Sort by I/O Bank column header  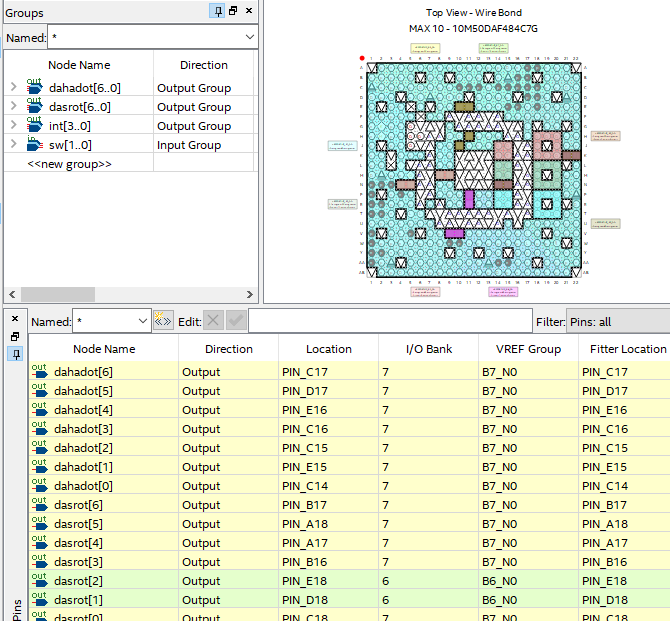426,349
